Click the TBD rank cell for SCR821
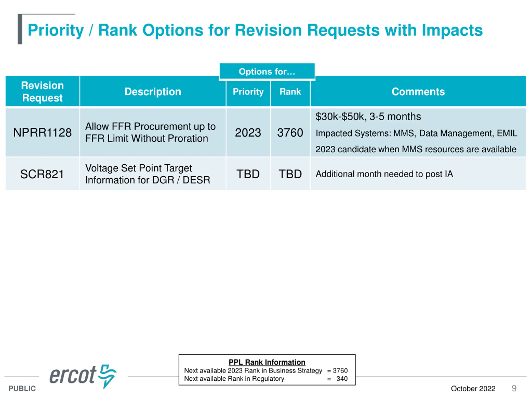Image resolution: width=532 pixels, height=399 pixels. (x=290, y=174)
